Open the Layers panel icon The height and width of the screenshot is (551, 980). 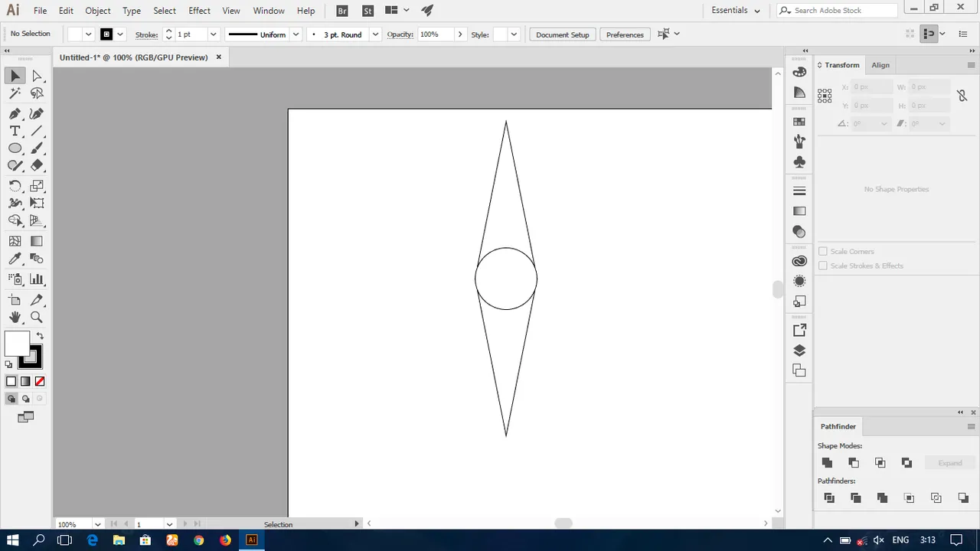click(799, 350)
